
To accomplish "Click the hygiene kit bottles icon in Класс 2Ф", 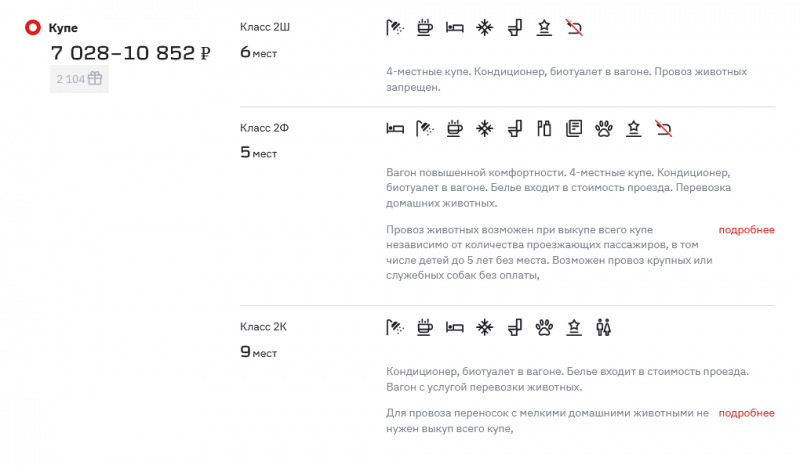I will click(544, 127).
